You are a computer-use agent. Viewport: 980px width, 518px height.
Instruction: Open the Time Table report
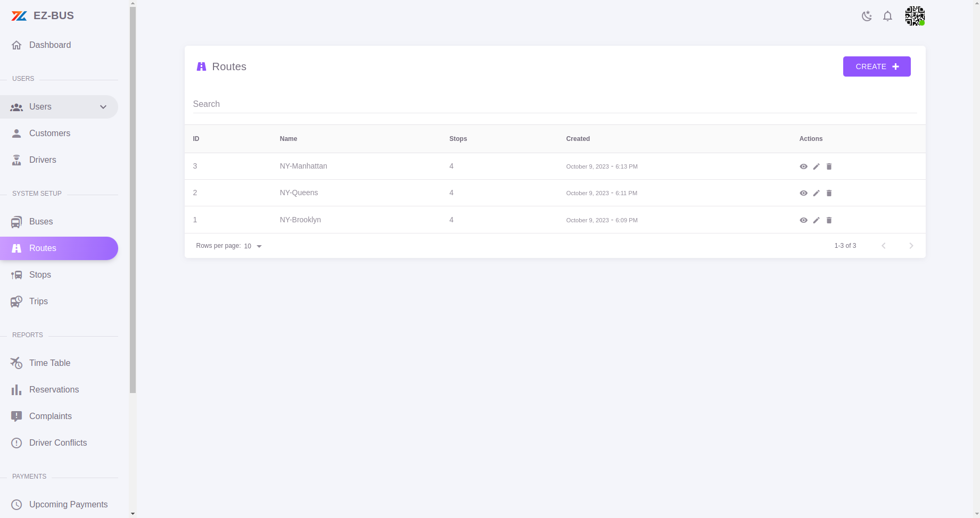pyautogui.click(x=50, y=363)
